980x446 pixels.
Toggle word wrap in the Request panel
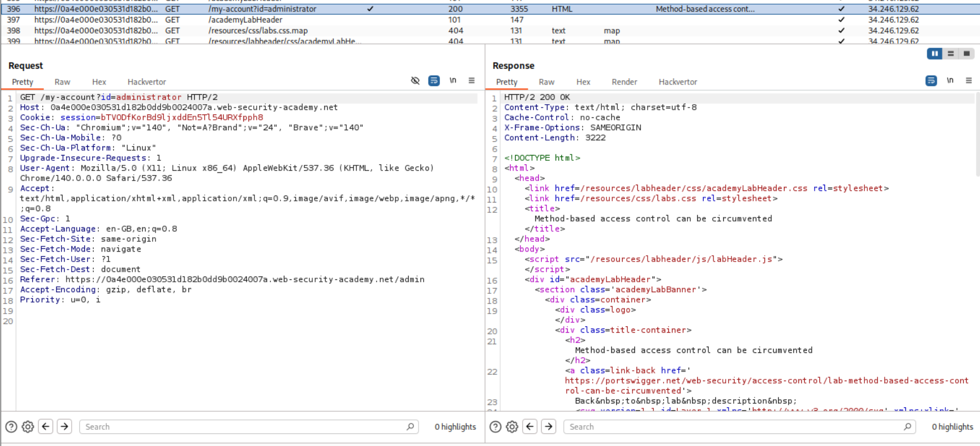point(434,81)
